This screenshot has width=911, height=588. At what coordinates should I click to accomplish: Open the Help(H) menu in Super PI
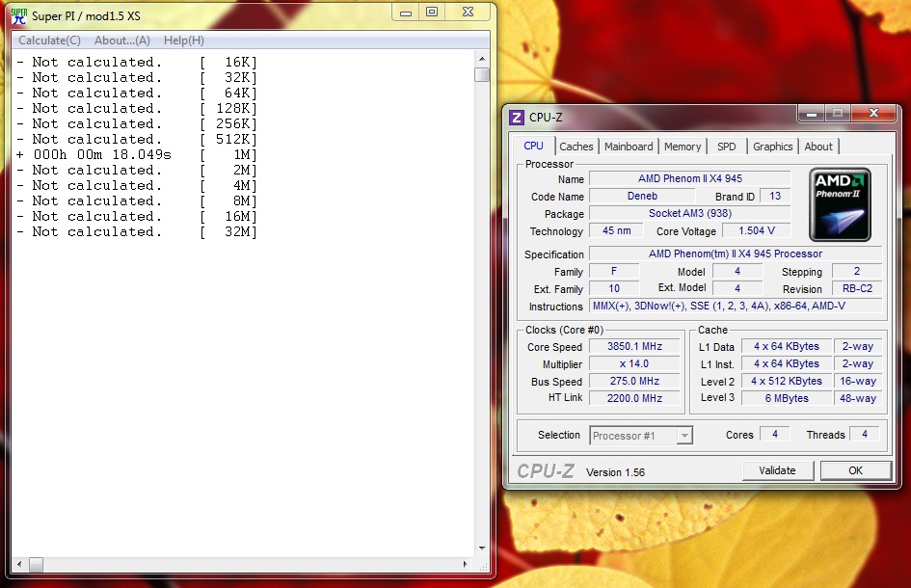click(x=183, y=40)
